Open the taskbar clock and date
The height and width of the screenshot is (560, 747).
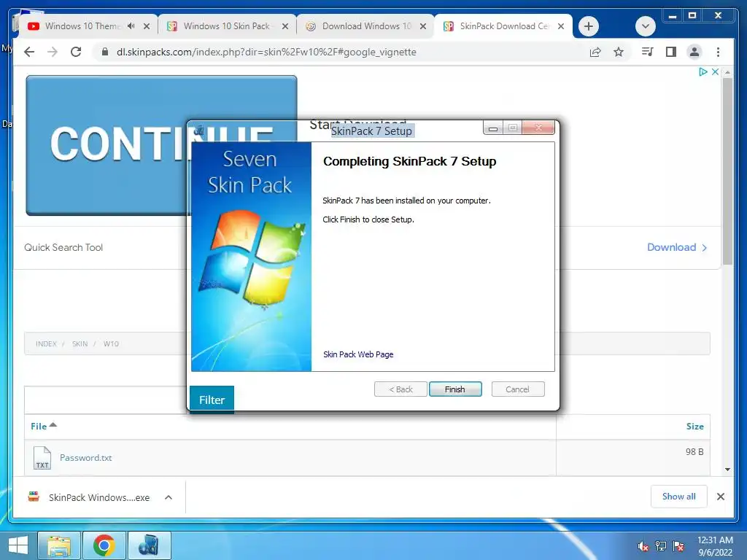point(715,546)
